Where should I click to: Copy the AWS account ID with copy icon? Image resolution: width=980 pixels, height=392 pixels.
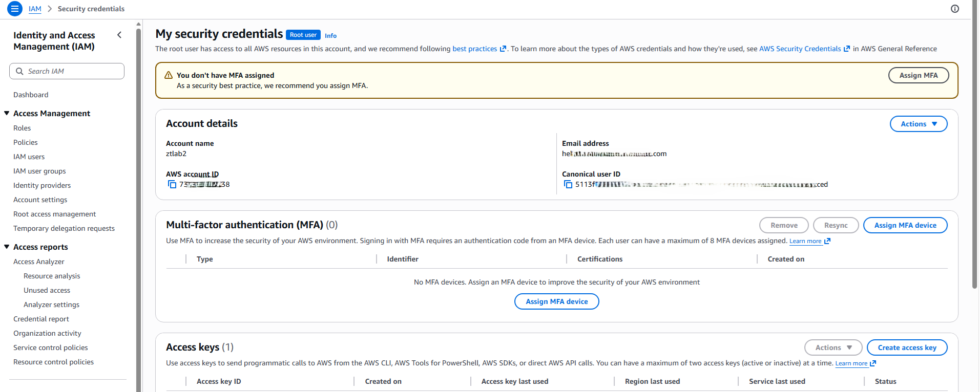pyautogui.click(x=172, y=184)
